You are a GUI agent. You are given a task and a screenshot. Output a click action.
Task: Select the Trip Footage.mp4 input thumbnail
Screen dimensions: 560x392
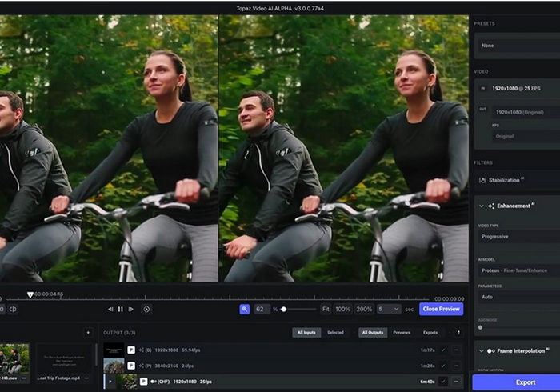pos(64,358)
